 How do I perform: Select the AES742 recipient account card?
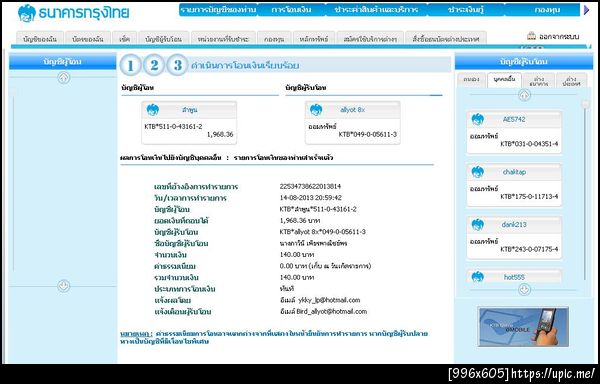click(514, 132)
